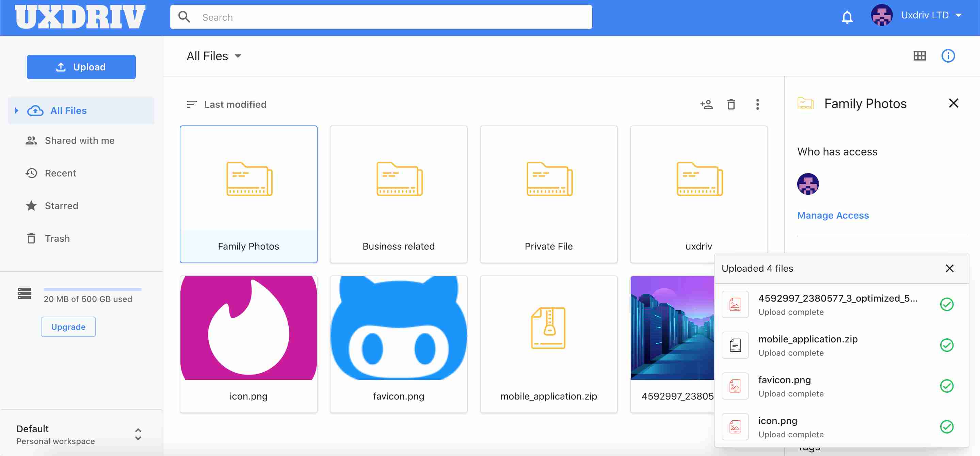Click icon.png in the upload list
The width and height of the screenshot is (980, 456).
777,421
